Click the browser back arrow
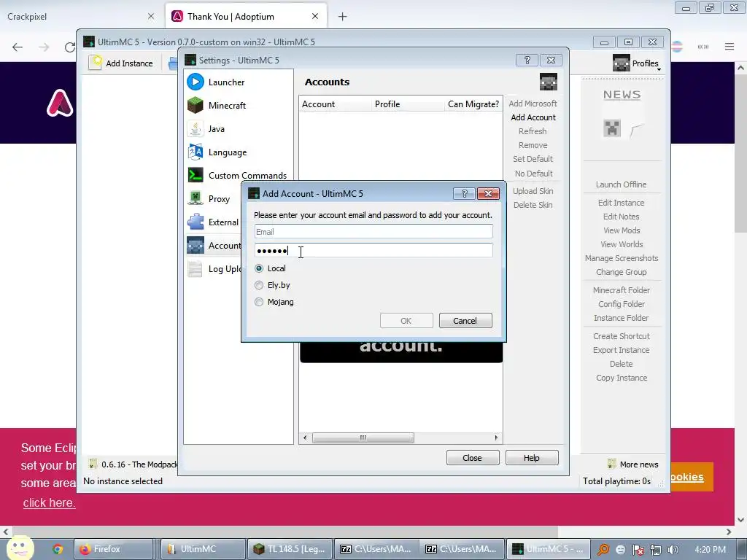The image size is (747, 560). tap(18, 47)
